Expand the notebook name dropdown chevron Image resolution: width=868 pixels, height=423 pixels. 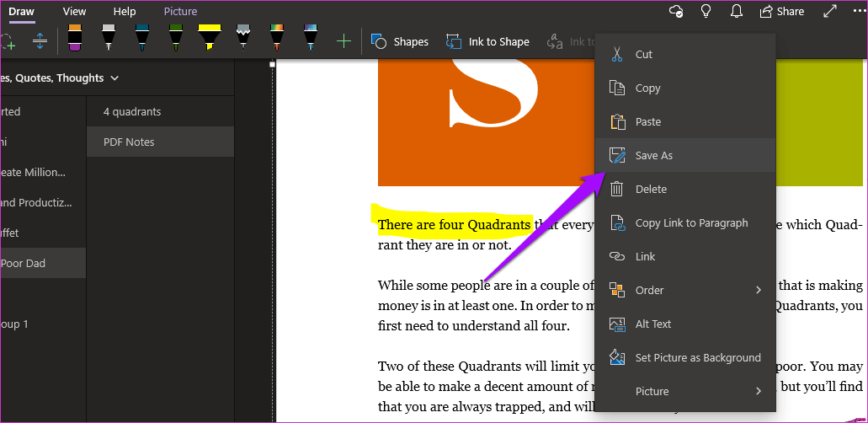click(x=115, y=78)
